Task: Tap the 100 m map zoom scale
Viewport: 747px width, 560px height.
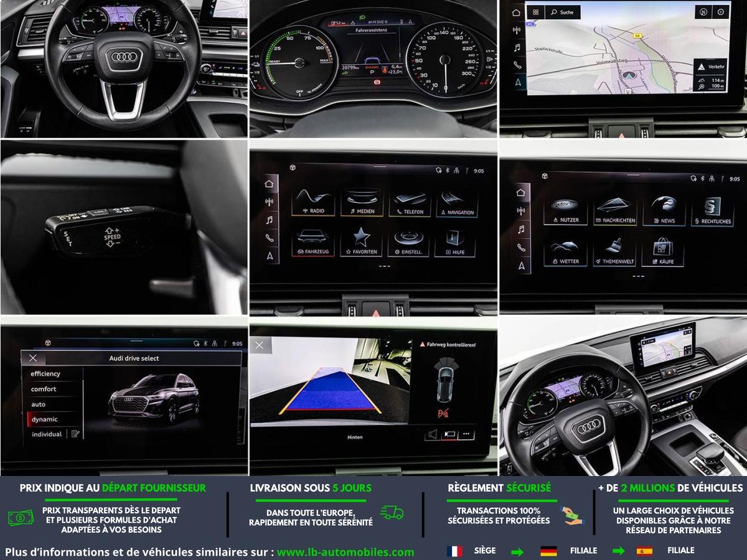Action: pyautogui.click(x=710, y=86)
